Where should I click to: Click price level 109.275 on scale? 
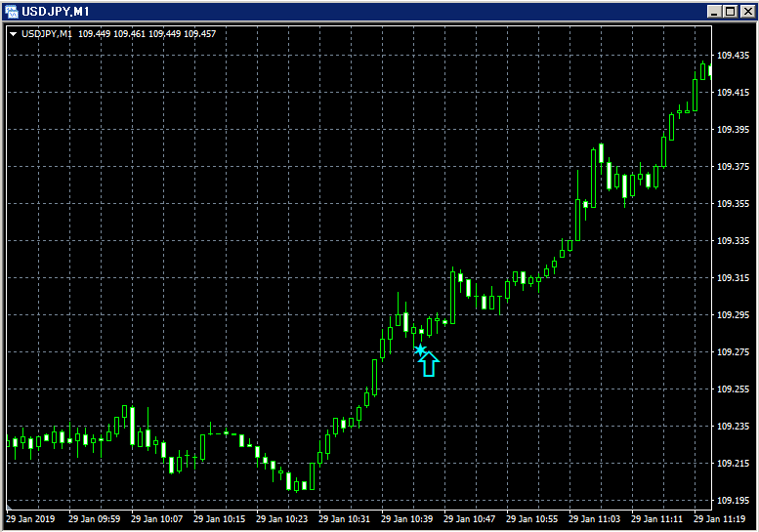[x=733, y=351]
